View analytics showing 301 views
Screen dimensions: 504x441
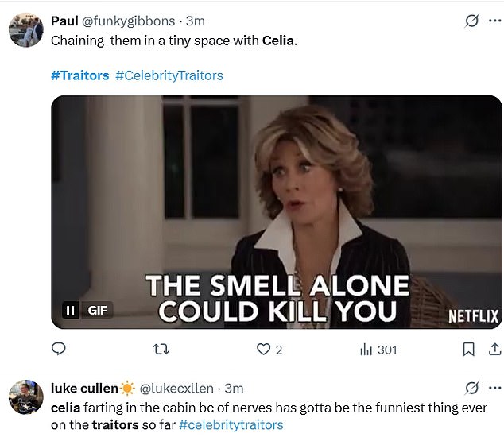(x=378, y=349)
